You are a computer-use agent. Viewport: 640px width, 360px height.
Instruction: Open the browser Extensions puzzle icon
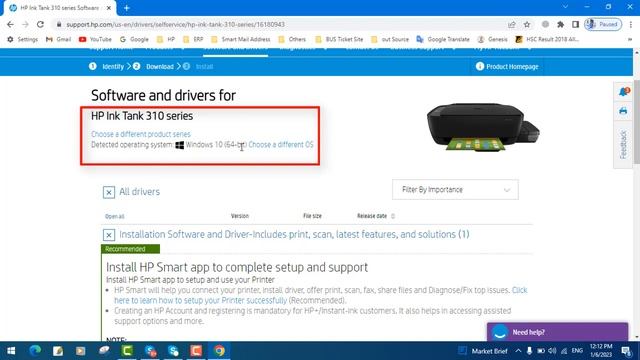click(560, 24)
